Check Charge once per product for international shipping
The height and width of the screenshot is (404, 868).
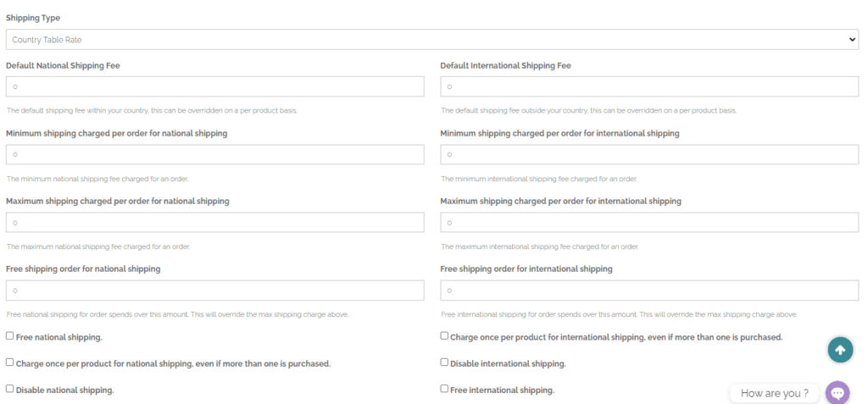pos(444,335)
